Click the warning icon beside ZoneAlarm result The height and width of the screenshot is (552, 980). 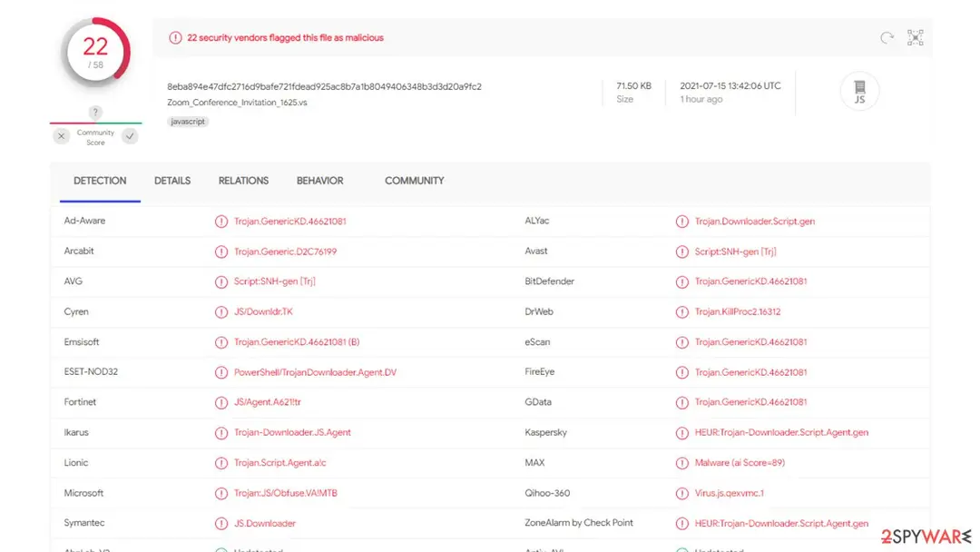tap(681, 523)
